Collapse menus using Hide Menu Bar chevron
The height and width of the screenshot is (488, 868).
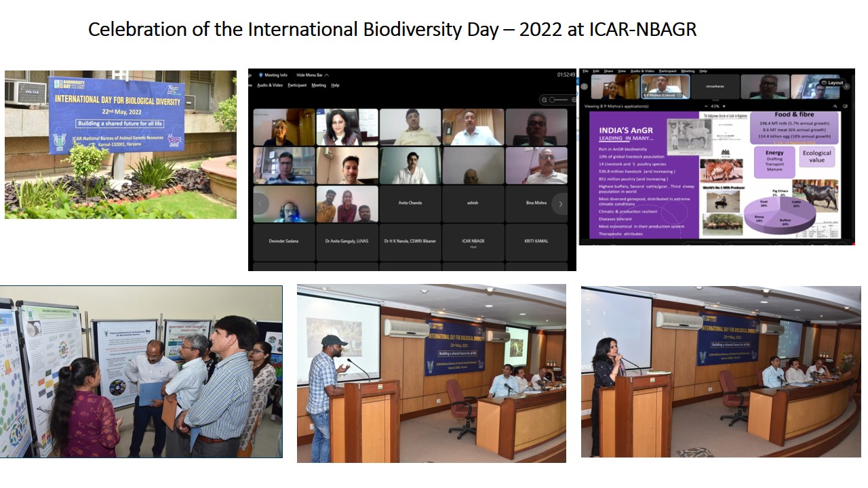327,75
